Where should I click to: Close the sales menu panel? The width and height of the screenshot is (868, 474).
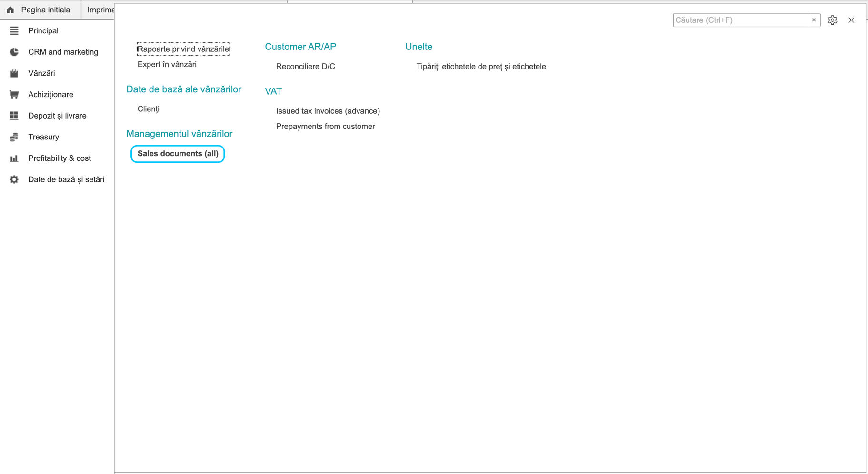pos(851,20)
